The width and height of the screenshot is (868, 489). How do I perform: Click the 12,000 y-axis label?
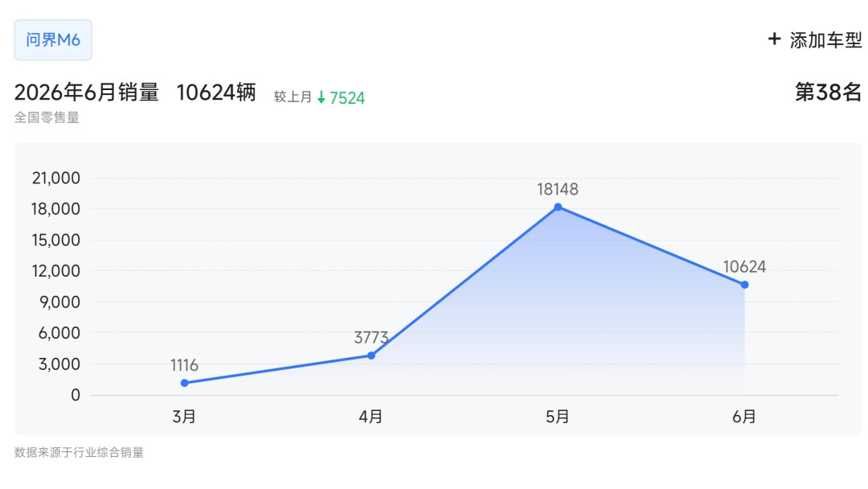[x=56, y=271]
